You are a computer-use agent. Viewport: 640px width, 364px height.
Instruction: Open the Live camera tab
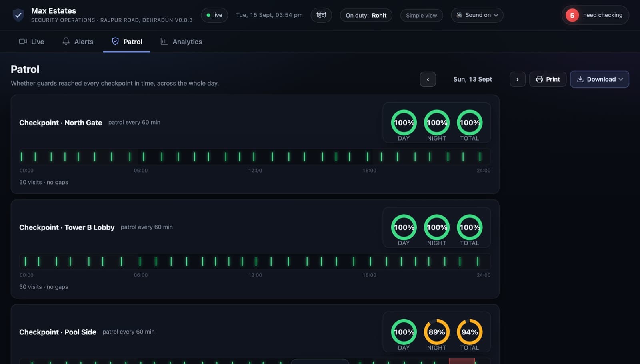32,42
